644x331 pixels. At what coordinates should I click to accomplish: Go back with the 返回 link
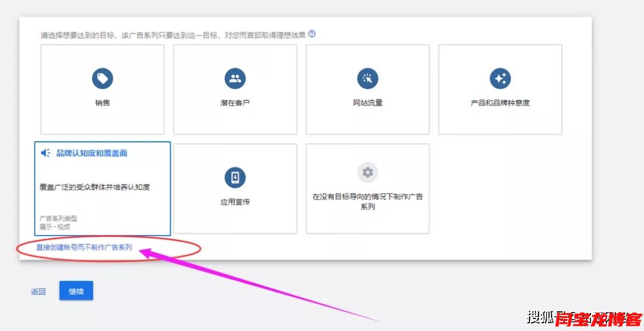38,292
